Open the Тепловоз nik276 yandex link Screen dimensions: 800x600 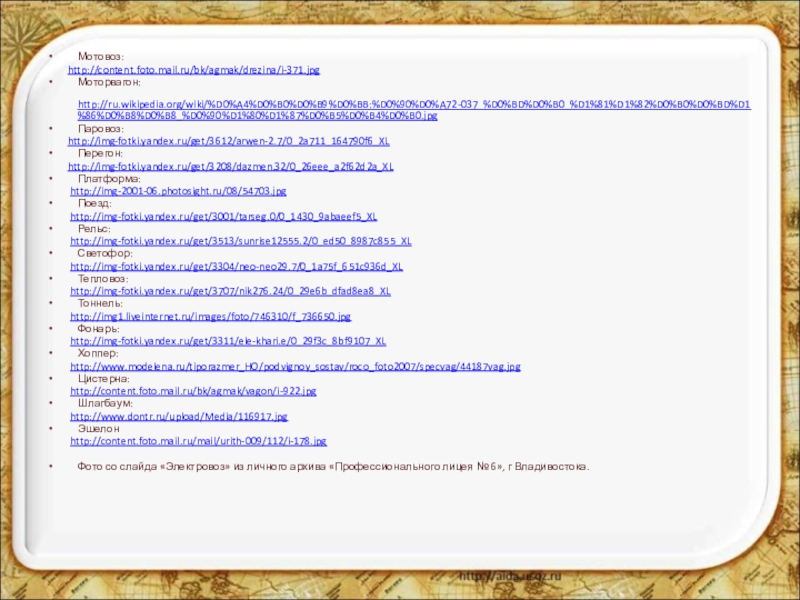[x=230, y=291]
